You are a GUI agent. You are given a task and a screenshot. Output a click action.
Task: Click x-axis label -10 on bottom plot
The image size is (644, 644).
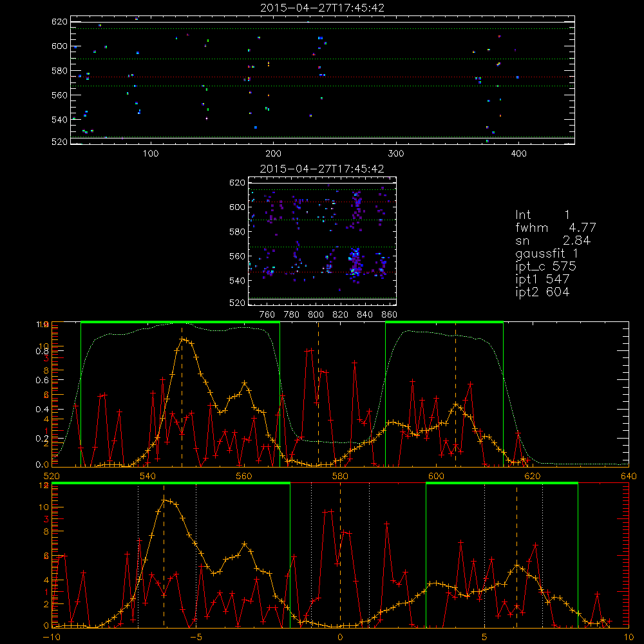click(52, 638)
